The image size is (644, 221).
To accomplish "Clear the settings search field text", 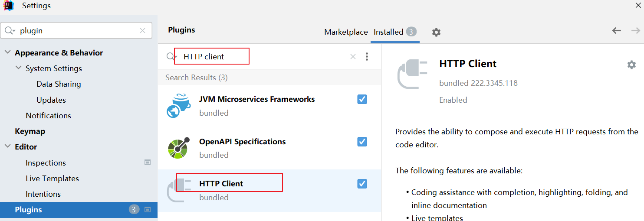I will 142,31.
